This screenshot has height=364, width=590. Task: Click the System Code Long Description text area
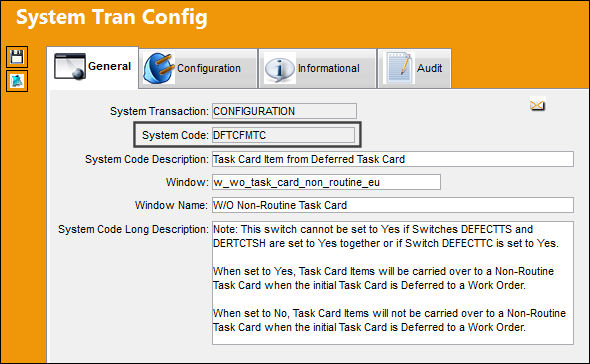(x=393, y=283)
